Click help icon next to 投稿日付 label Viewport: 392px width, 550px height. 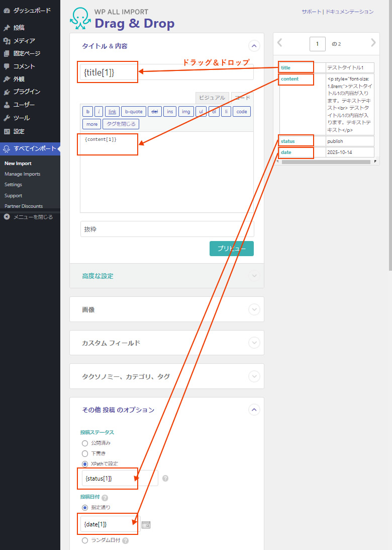click(105, 498)
